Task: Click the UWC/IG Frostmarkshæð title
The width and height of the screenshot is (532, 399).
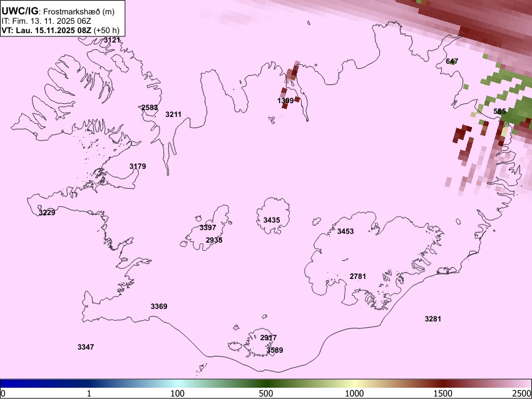Action: pos(58,11)
